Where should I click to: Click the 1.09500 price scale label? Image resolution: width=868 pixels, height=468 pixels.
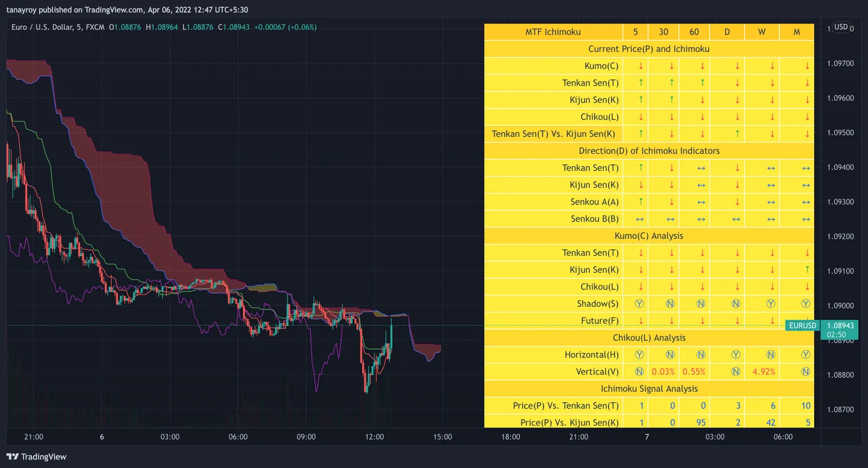click(x=841, y=133)
